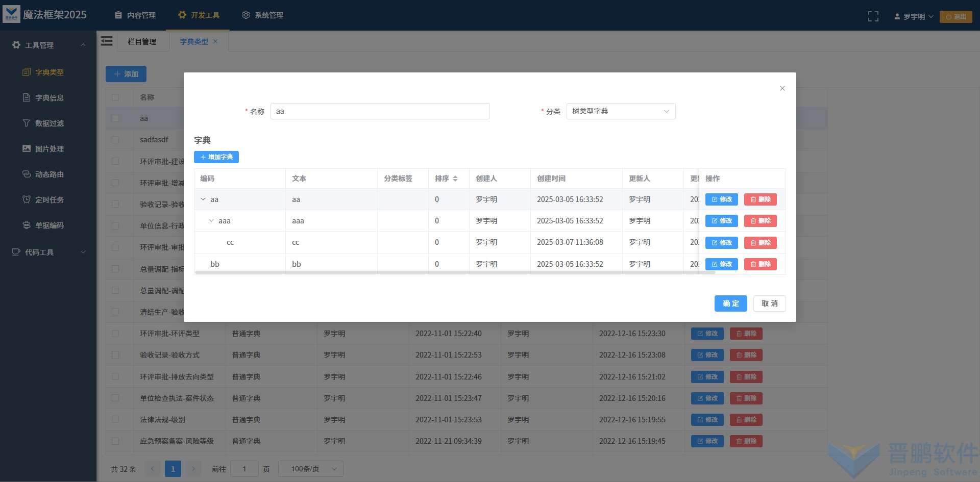Click 修改 for dictionary row cc

(721, 243)
